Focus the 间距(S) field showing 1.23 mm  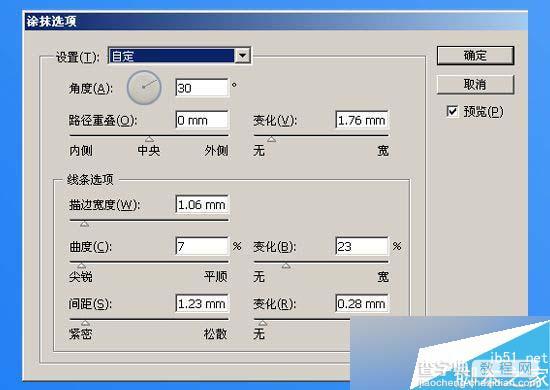click(x=202, y=303)
